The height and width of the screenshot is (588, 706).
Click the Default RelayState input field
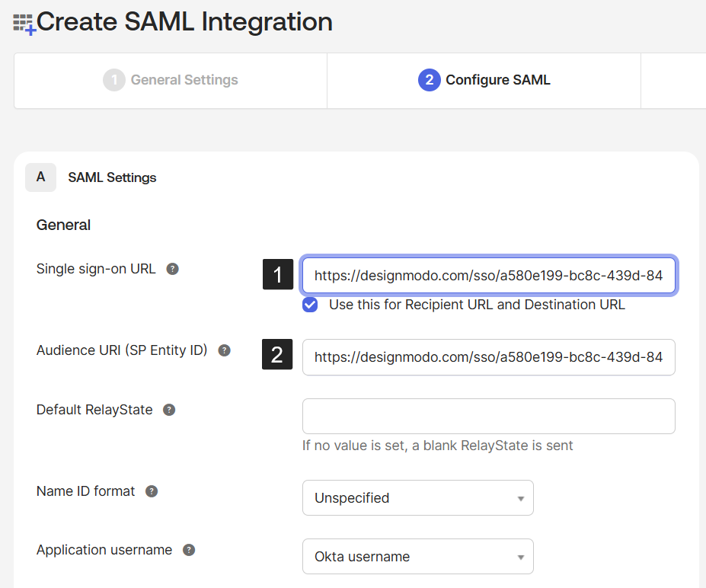tap(488, 416)
